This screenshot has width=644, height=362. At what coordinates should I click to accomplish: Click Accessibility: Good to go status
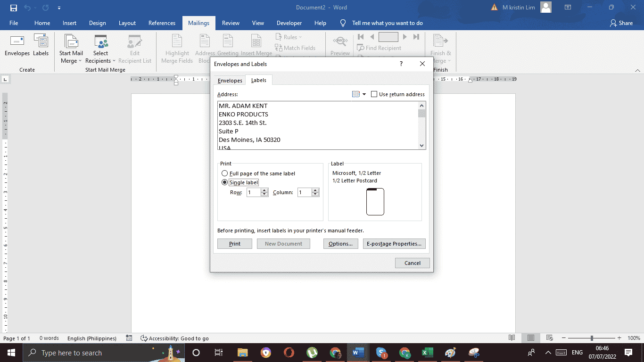[x=175, y=338]
